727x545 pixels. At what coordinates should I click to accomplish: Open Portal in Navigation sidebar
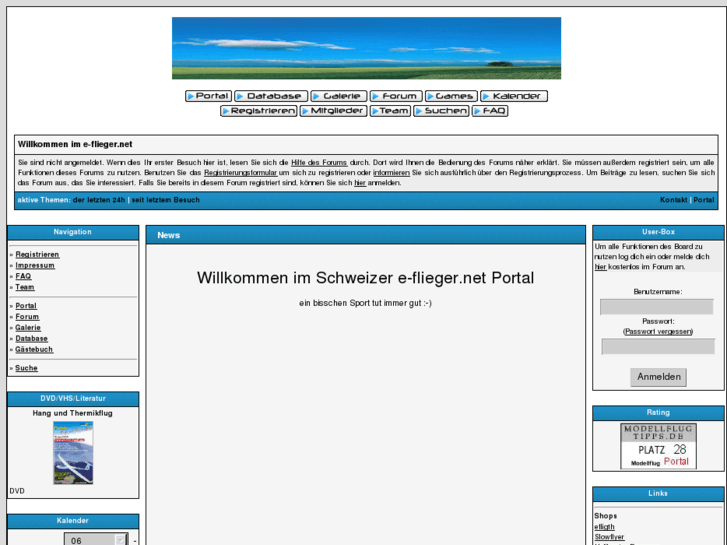pyautogui.click(x=26, y=306)
